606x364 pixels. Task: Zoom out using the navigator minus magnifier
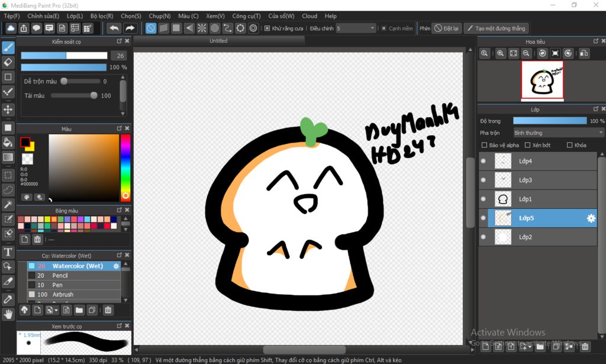(526, 53)
